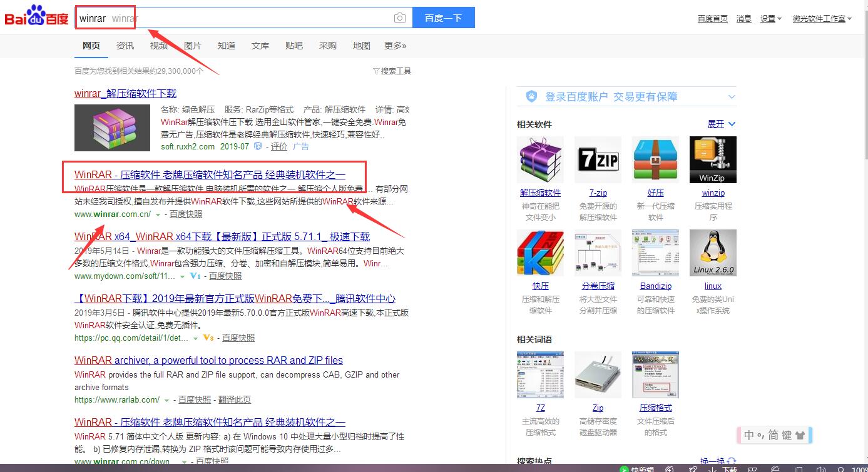This screenshot has width=868, height=472.
Task: Switch to the 地图 tab
Action: coord(362,46)
